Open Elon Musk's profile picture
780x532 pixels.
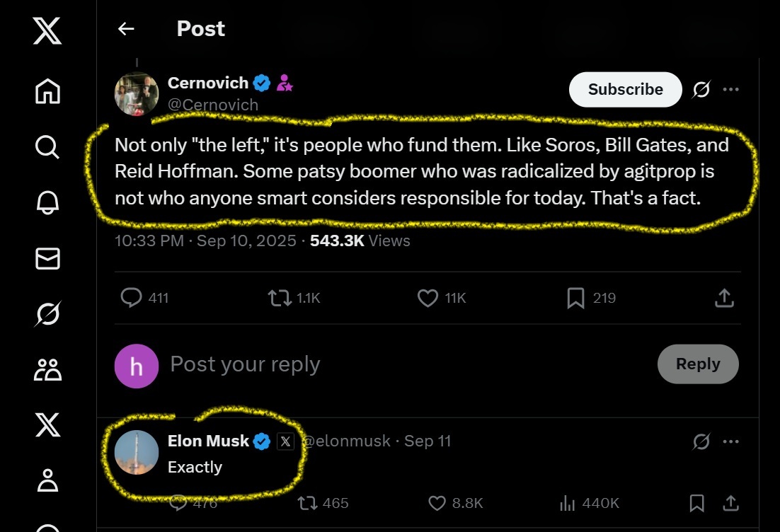137,452
